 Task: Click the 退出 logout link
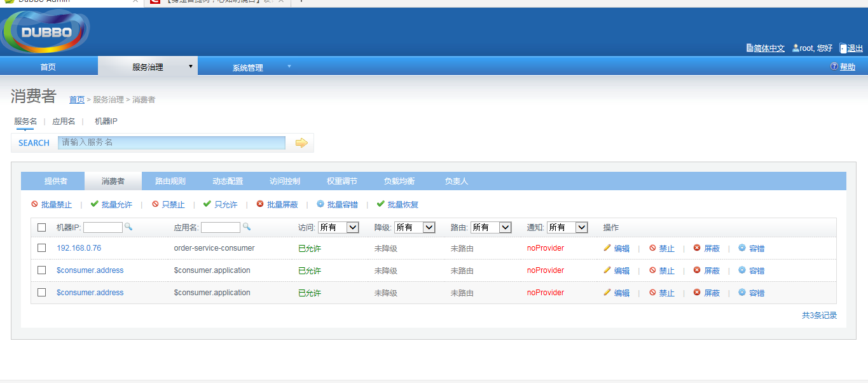[855, 48]
